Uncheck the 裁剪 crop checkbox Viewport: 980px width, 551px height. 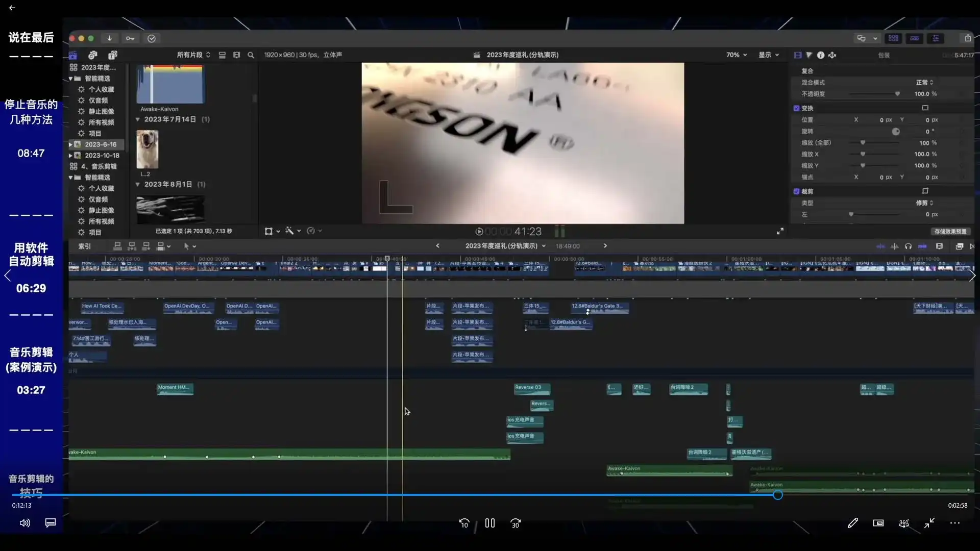coord(797,191)
